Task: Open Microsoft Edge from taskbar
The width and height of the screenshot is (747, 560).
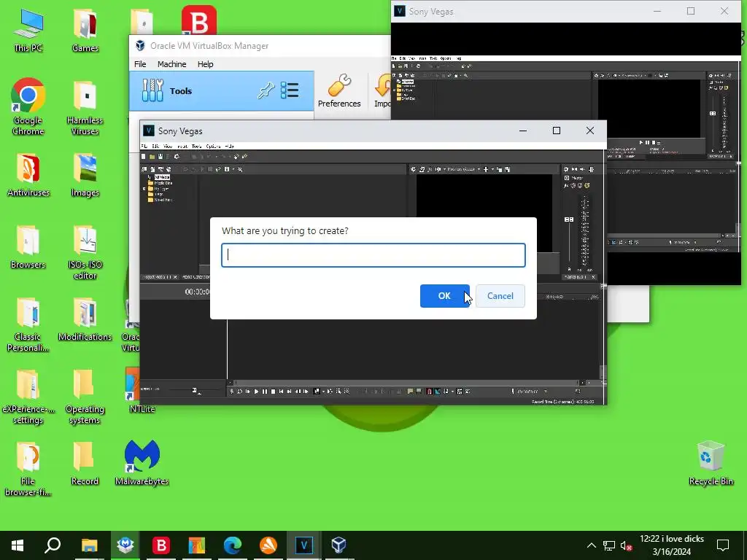Action: [x=233, y=545]
